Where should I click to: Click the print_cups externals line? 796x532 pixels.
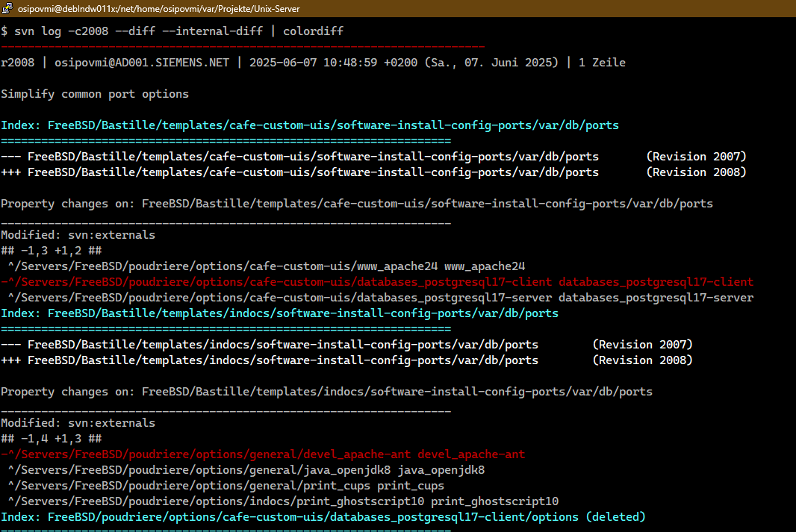(x=226, y=486)
